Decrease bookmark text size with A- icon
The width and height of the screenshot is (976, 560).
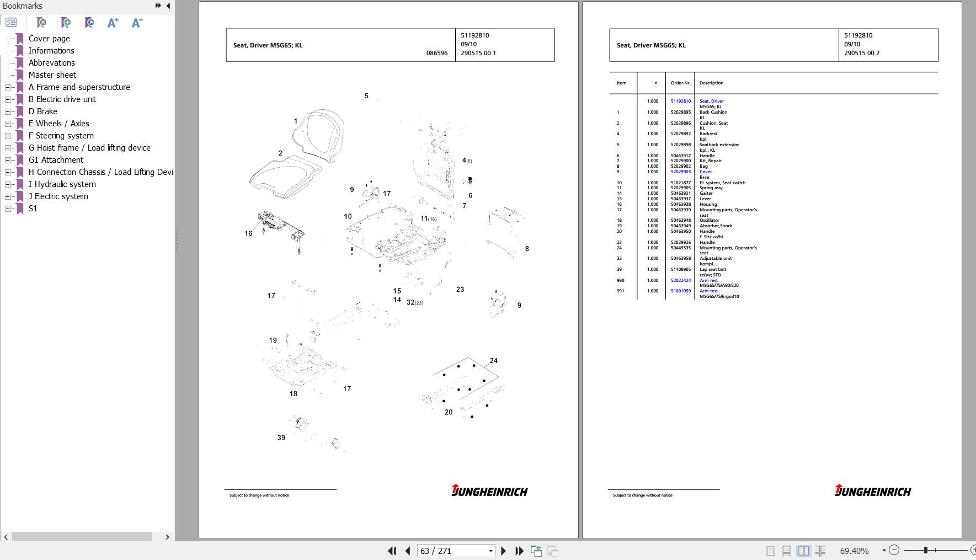point(137,23)
